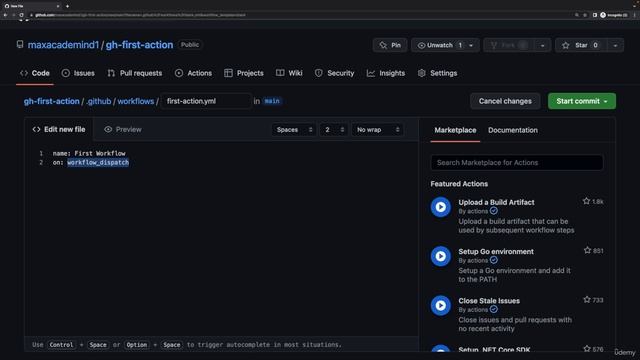Open the Pull requests tab

point(135,73)
